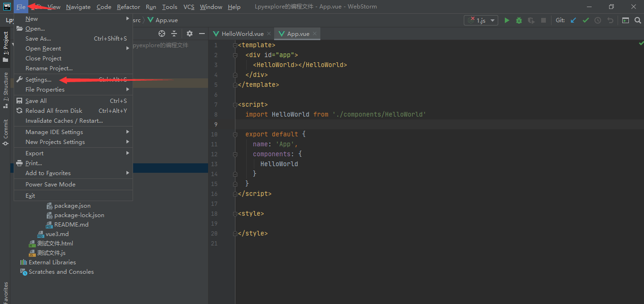Click the locate target icon in Project panel

point(162,34)
